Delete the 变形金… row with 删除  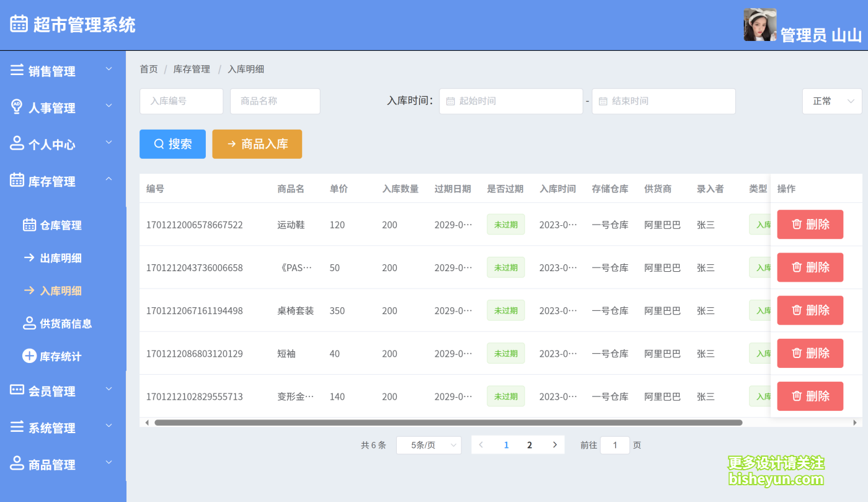pos(810,396)
